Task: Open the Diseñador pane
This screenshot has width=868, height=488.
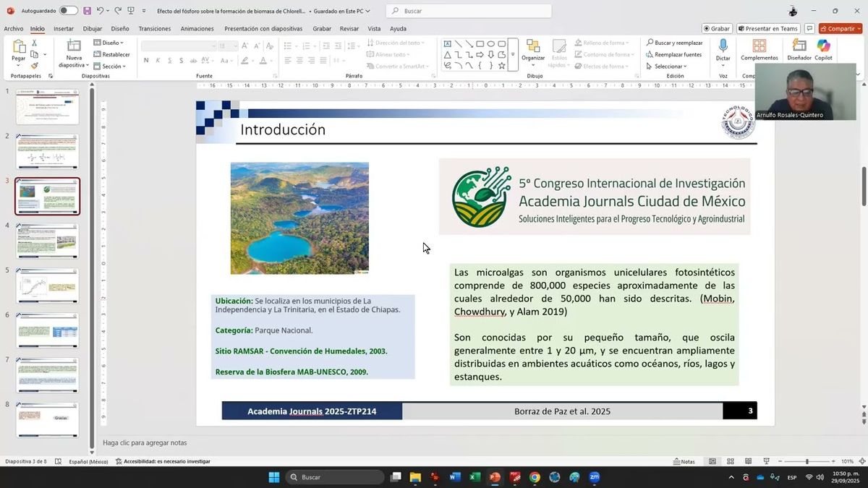Action: click(x=799, y=46)
